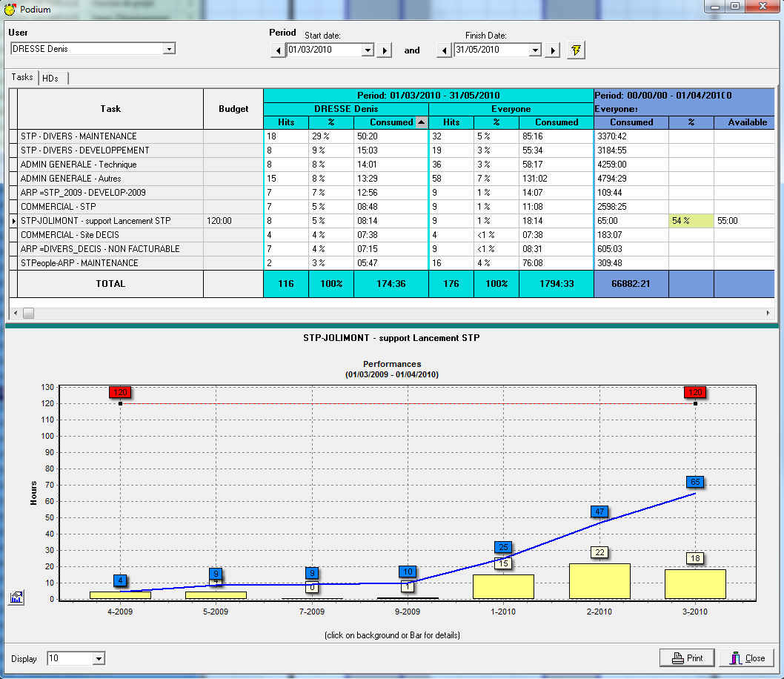Screen dimensions: 784x679
Task: Select the Tasks tab
Action: click(x=22, y=77)
